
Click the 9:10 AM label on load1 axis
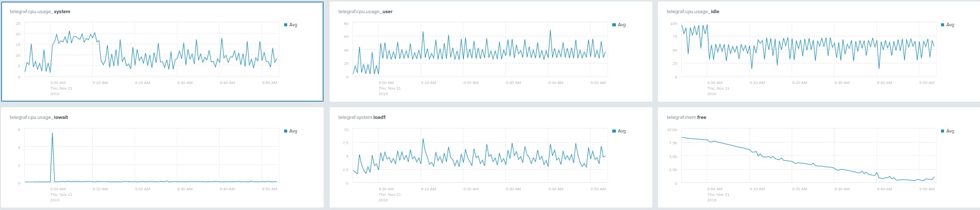(428, 189)
